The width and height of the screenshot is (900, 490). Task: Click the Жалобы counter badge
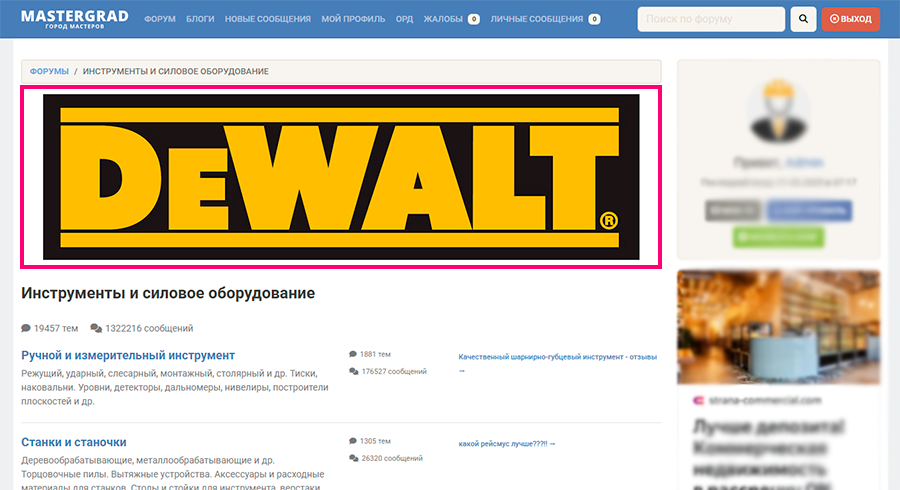click(x=474, y=19)
